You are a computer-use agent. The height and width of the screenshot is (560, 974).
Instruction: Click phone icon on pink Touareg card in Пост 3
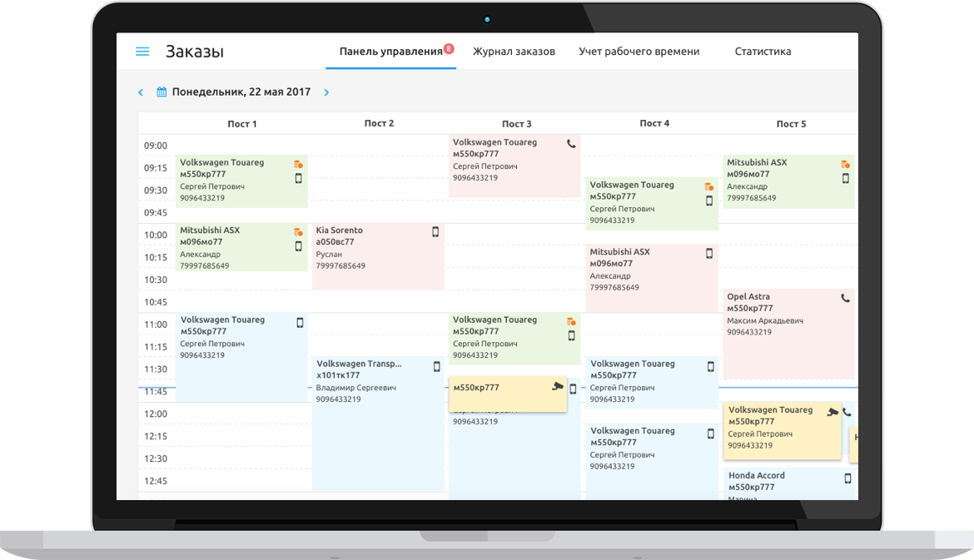click(571, 144)
